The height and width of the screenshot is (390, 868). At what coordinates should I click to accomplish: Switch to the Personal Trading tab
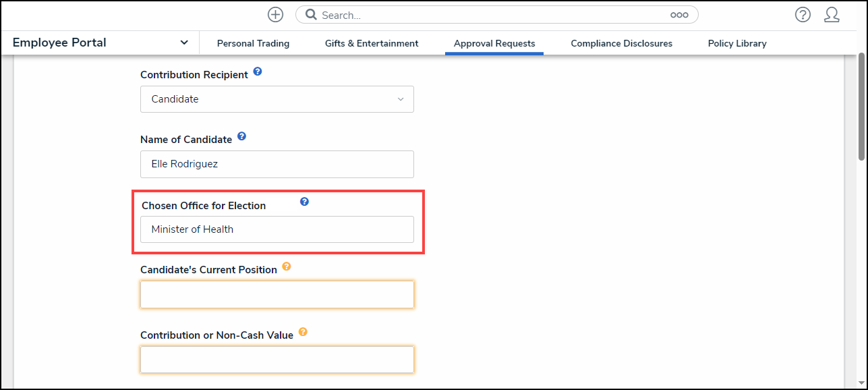pyautogui.click(x=253, y=43)
